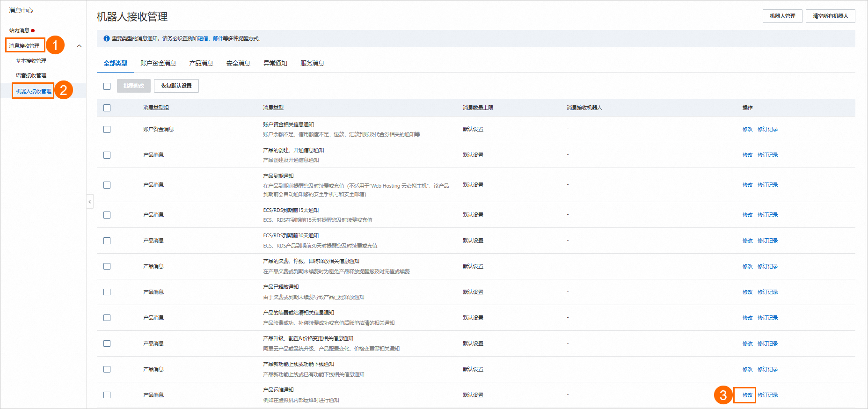Click 修改 for 产品升级、配置&价格变更 row

(x=747, y=343)
